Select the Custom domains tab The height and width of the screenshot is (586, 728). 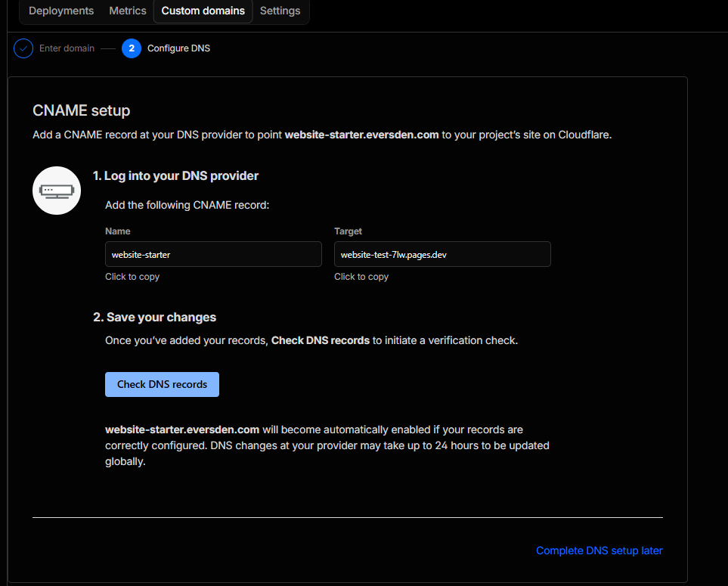click(203, 11)
